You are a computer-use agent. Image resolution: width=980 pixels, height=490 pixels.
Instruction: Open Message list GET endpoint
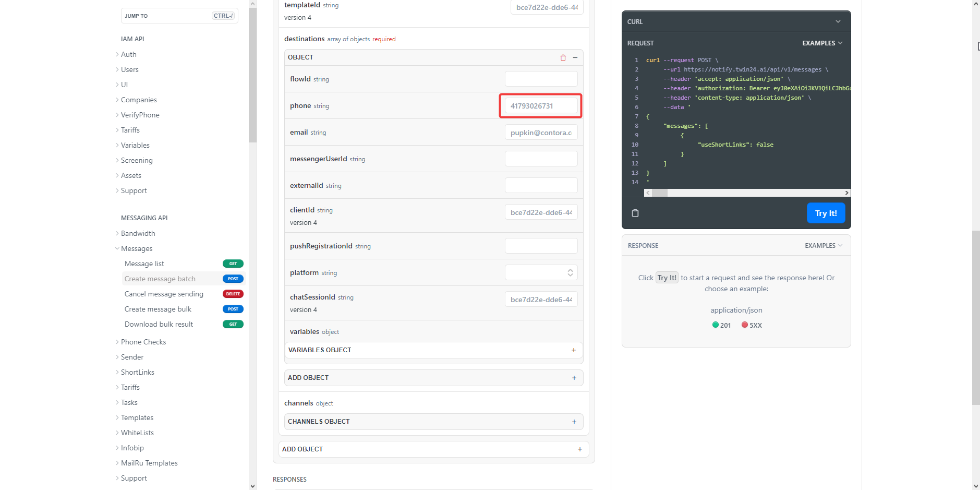[183, 264]
